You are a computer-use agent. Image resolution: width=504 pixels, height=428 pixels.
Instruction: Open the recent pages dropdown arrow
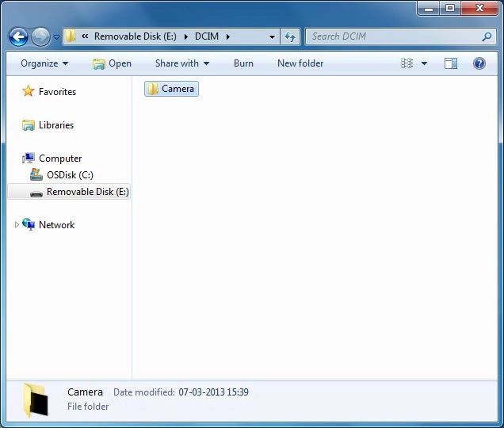pos(56,37)
